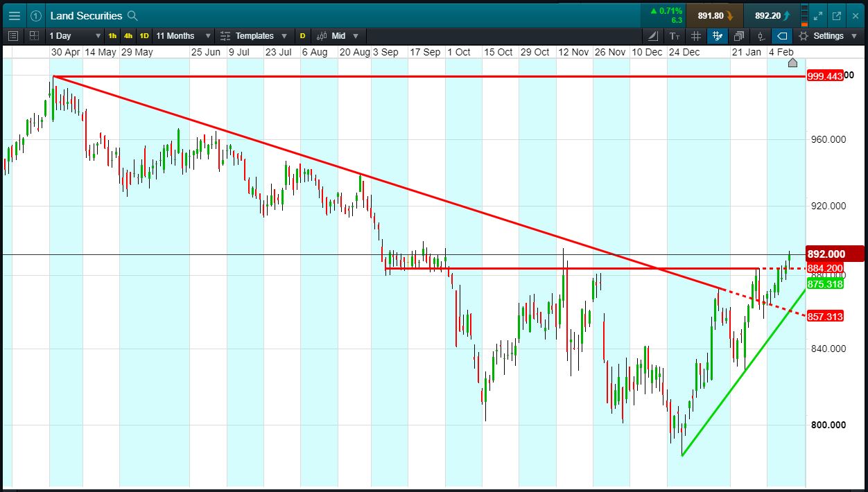Click the buy price 892.20 button
This screenshot has width=868, height=492.
coord(772,15)
